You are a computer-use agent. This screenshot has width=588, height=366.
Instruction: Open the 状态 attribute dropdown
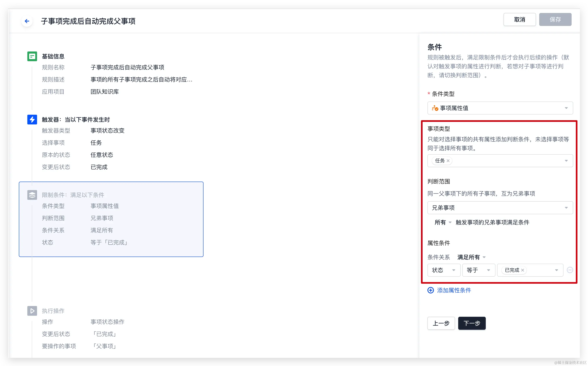pyautogui.click(x=444, y=270)
